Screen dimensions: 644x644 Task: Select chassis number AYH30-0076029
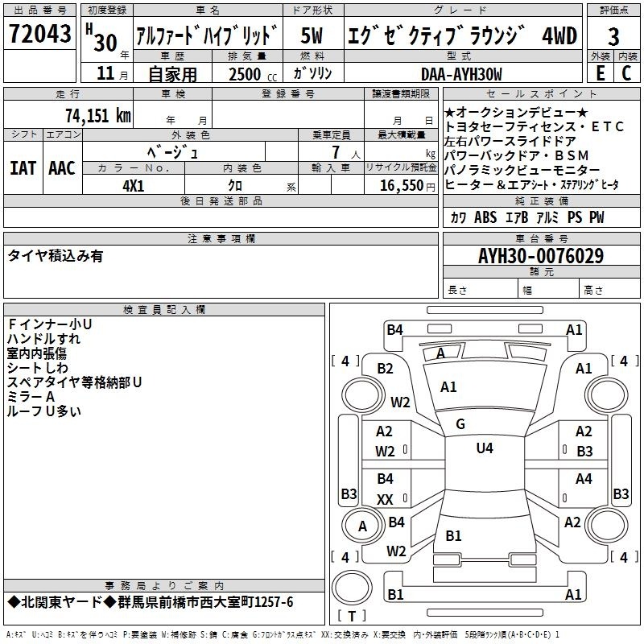click(x=540, y=256)
